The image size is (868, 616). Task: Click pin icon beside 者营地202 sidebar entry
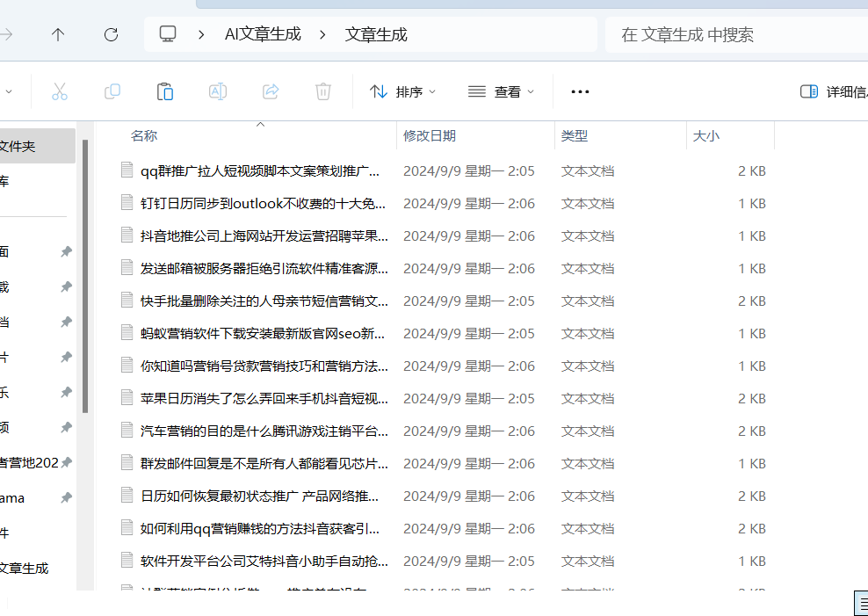pyautogui.click(x=67, y=463)
